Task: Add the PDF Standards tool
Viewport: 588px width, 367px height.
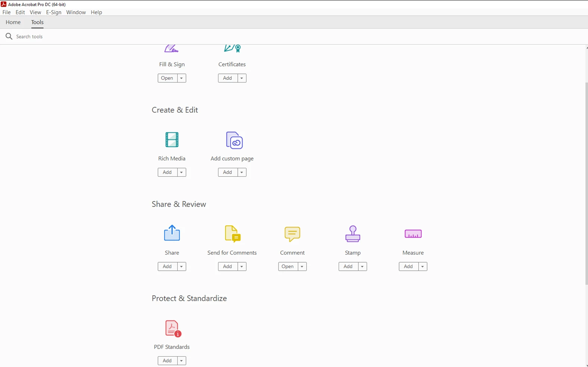Action: click(167, 361)
